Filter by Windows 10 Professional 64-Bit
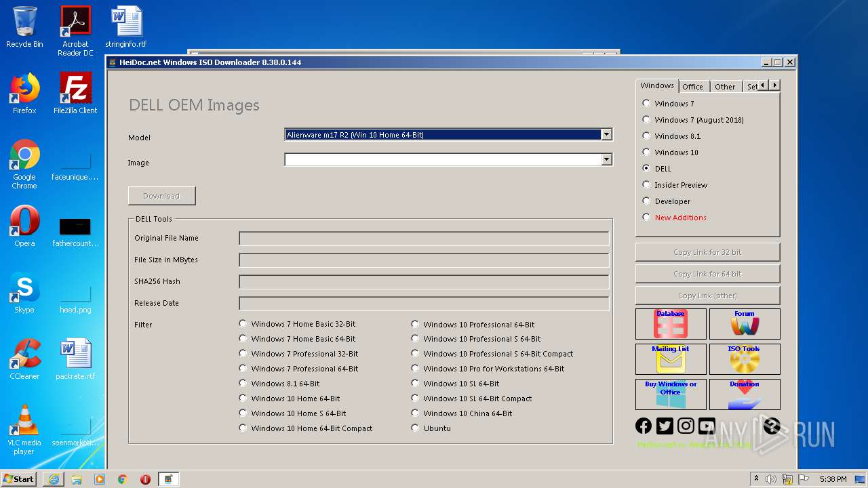868x488 pixels. pos(473,324)
